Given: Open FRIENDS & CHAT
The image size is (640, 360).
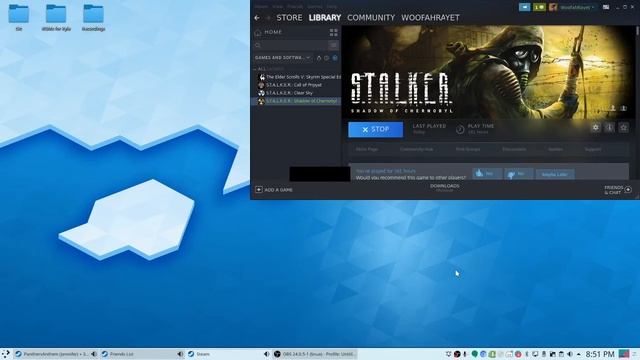Looking at the screenshot, I should [618, 190].
